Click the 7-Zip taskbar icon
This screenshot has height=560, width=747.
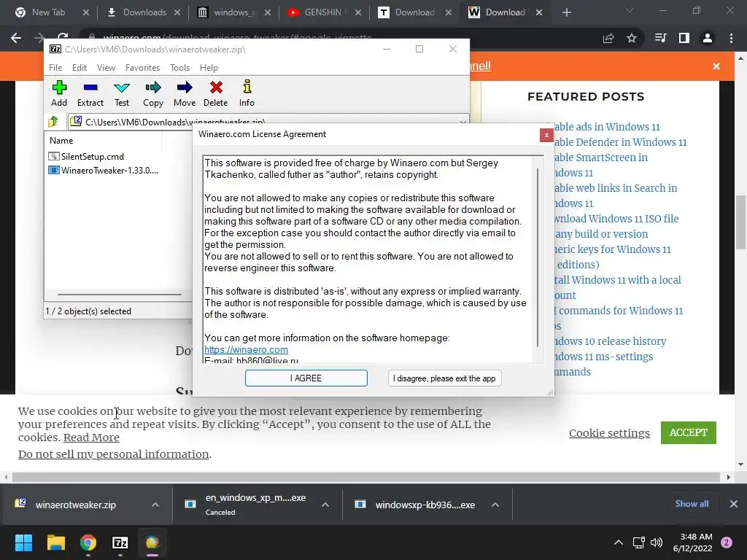[120, 542]
